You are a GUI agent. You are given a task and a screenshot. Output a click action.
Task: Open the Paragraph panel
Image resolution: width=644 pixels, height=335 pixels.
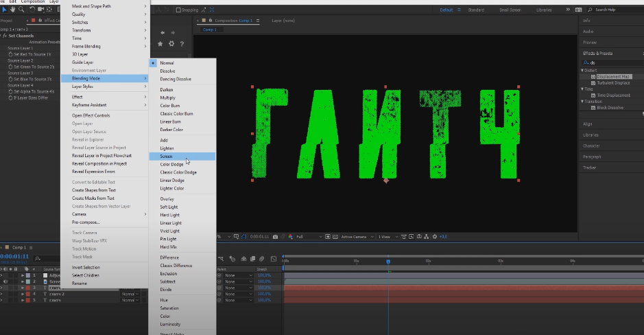point(592,157)
